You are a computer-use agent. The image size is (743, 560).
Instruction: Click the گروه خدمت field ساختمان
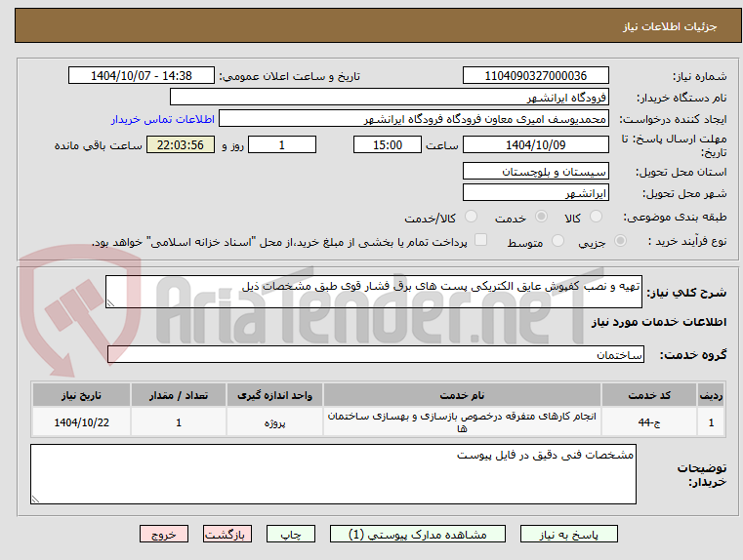(x=376, y=354)
